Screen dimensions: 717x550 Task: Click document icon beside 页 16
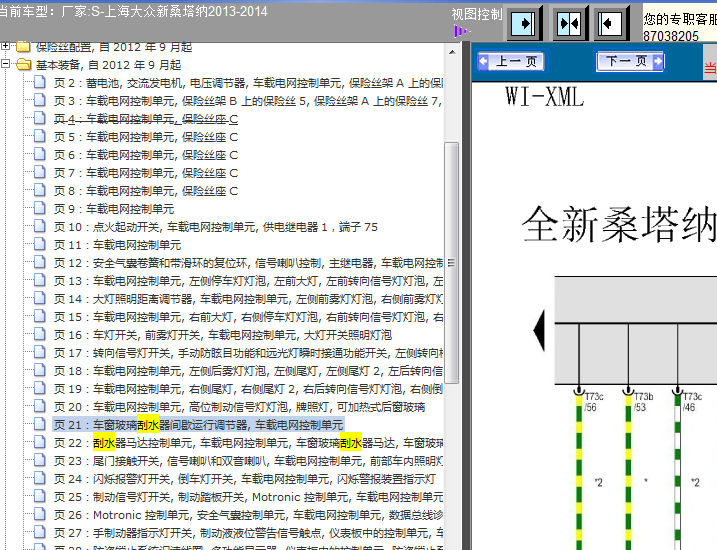40,335
